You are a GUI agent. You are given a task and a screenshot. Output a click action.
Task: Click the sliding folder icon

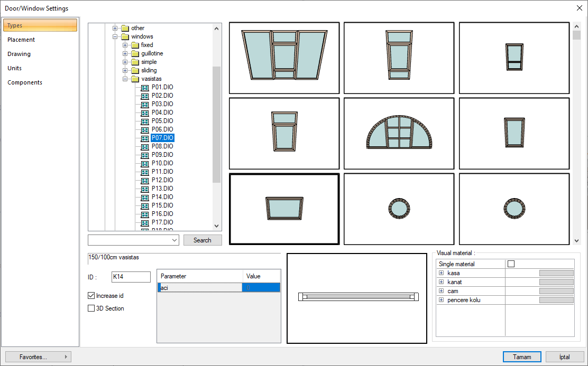(x=135, y=70)
